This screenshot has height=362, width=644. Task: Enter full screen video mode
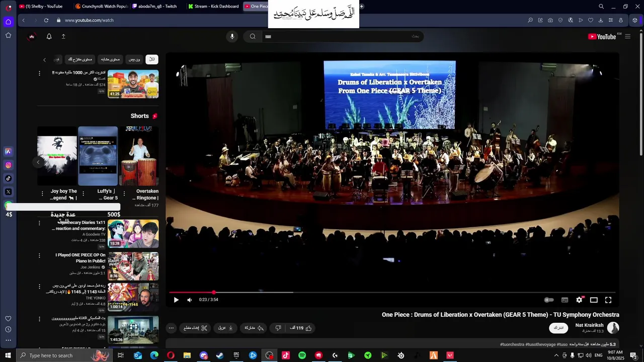pos(608,300)
